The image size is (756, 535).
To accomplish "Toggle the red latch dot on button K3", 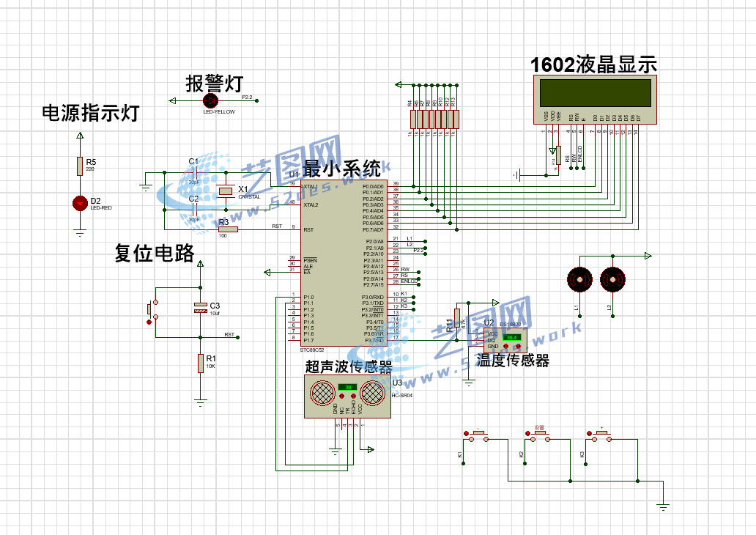I will 589,434.
